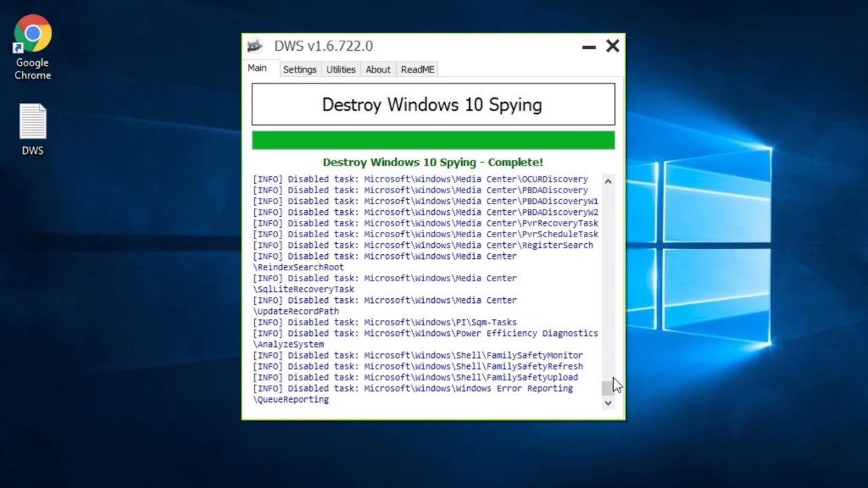Click the Windows Error Reporting log line
This screenshot has width=868, height=488.
pyautogui.click(x=413, y=388)
